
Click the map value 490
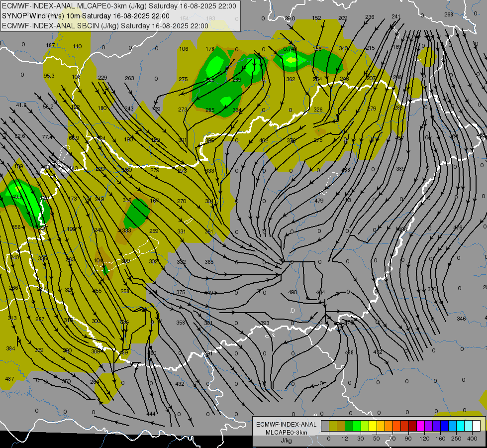coord(292,292)
